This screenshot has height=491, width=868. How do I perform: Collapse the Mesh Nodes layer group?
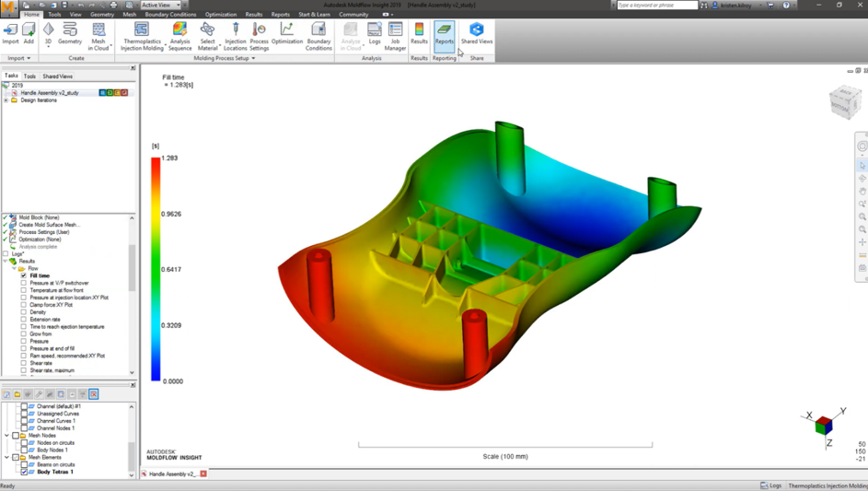(7, 436)
